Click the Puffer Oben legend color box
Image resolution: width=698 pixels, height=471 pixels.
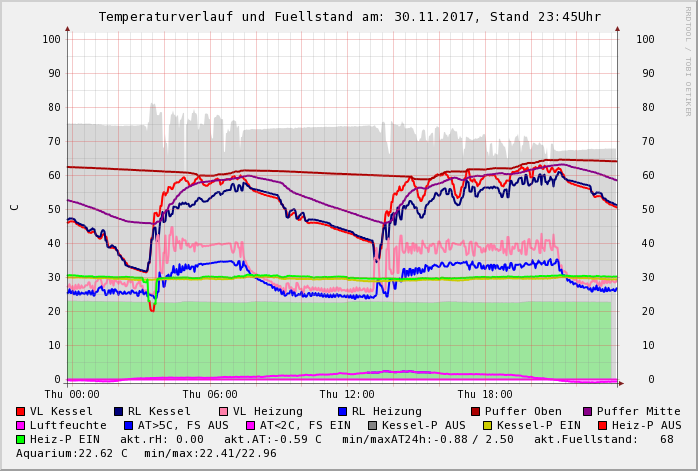point(475,411)
